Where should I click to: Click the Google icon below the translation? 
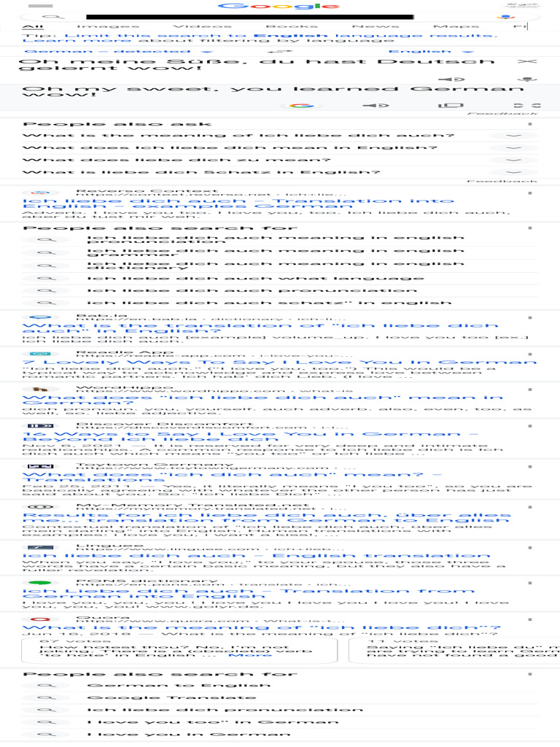click(x=301, y=105)
